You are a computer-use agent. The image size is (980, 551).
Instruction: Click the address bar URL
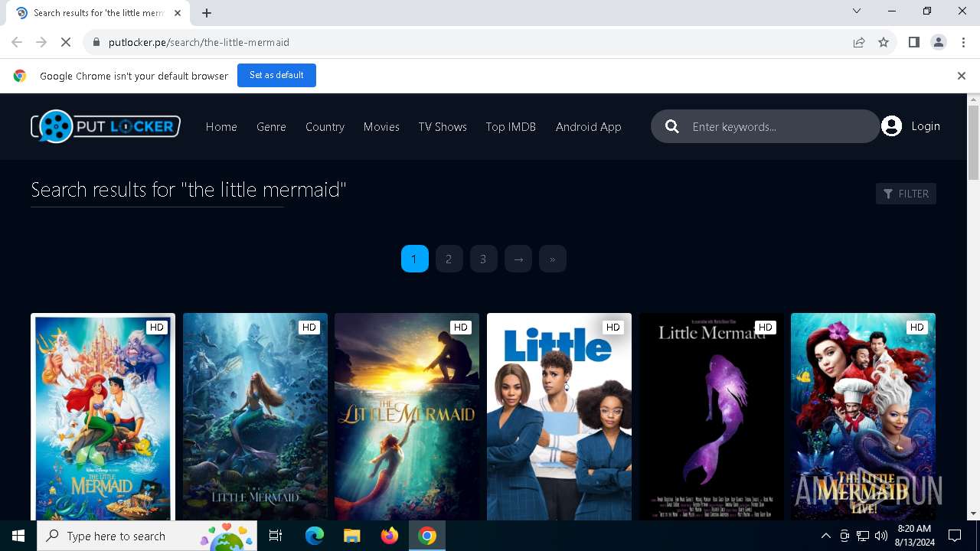click(x=199, y=42)
